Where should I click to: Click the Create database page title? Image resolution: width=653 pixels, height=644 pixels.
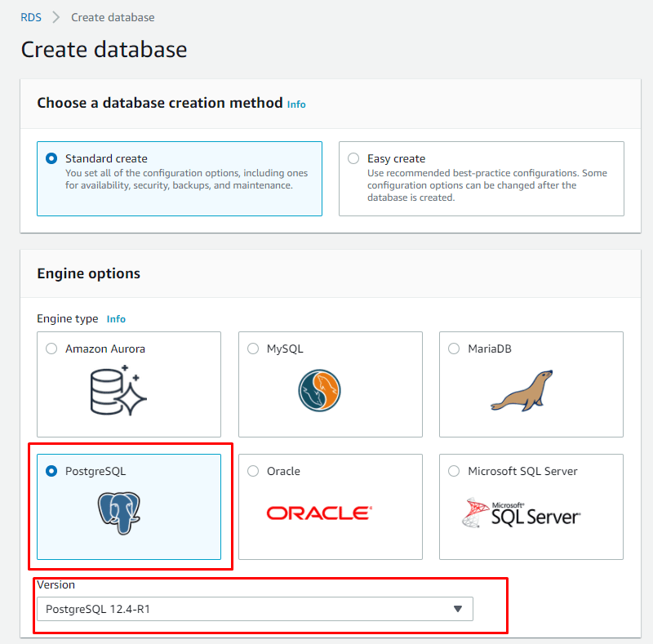(x=104, y=50)
